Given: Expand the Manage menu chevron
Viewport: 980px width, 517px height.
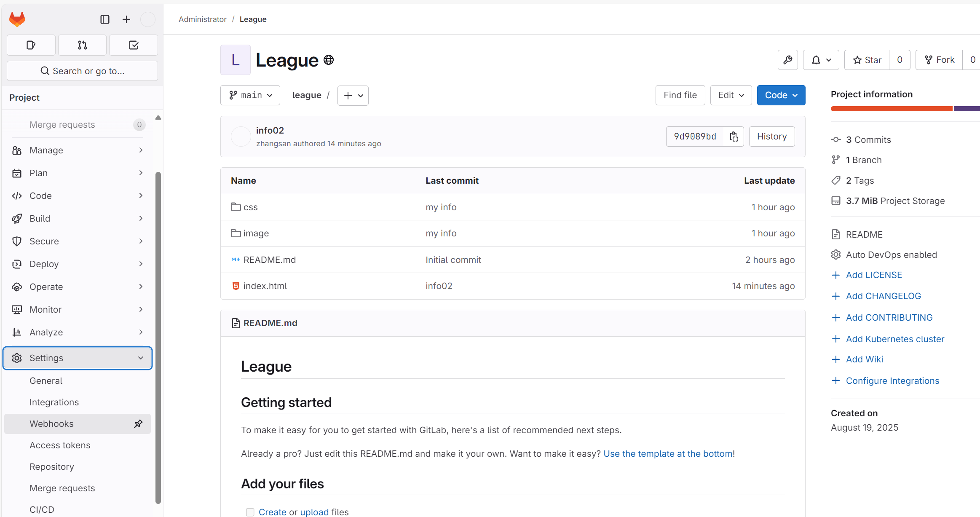Looking at the screenshot, I should pos(141,150).
